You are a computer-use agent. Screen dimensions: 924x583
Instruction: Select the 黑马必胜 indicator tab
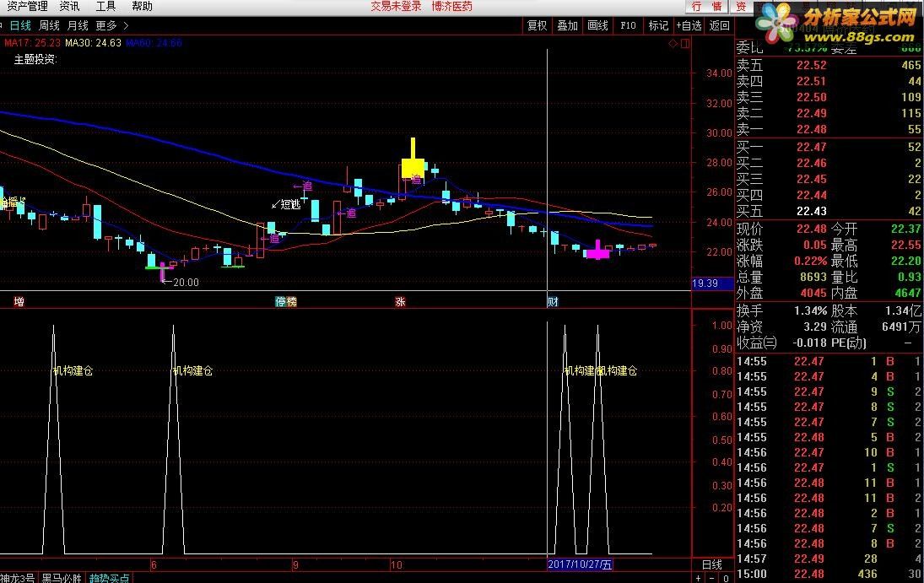pyautogui.click(x=62, y=578)
